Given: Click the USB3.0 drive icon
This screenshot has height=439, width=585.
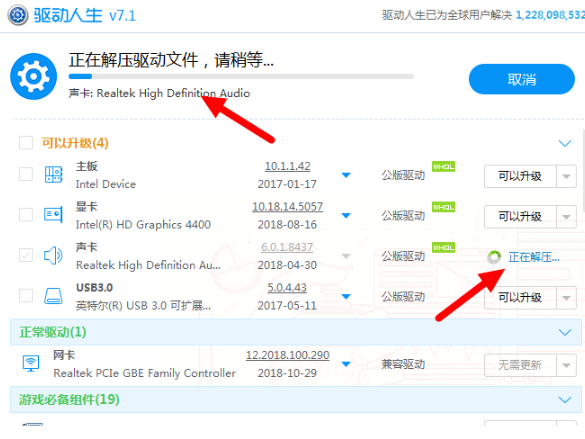Looking at the screenshot, I should tap(53, 296).
